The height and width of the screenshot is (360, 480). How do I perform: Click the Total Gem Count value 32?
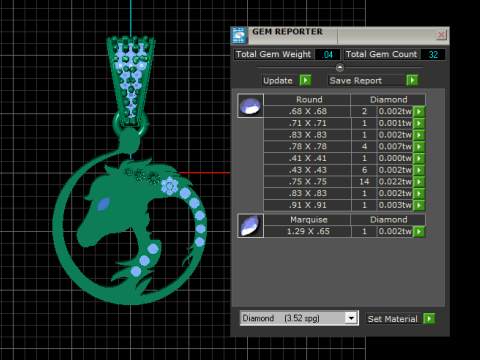pyautogui.click(x=433, y=55)
